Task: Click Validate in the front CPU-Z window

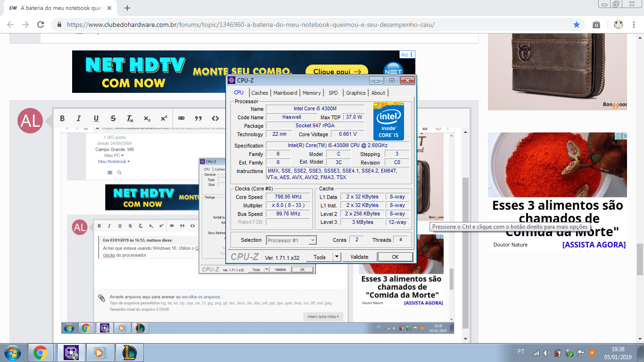Action: (359, 257)
